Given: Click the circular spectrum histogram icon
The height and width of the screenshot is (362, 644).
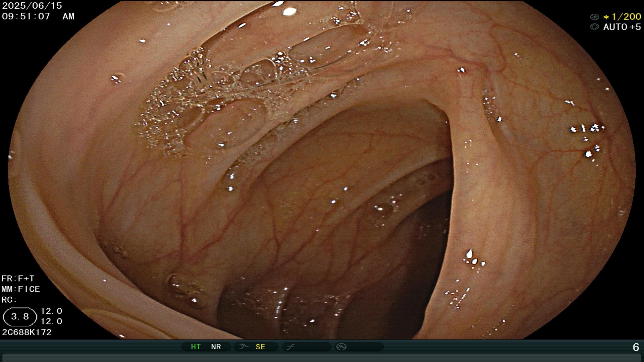Looking at the screenshot, I should point(341,347).
